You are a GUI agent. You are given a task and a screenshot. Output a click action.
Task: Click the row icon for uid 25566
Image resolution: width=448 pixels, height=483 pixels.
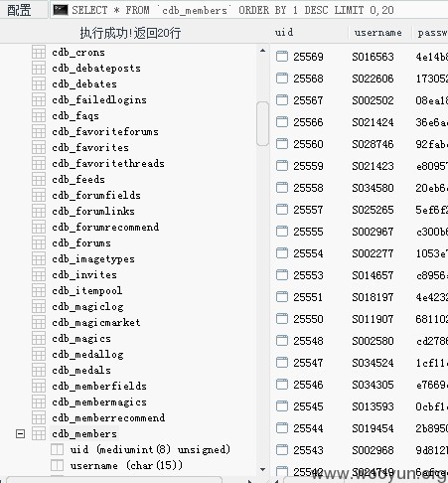(282, 122)
